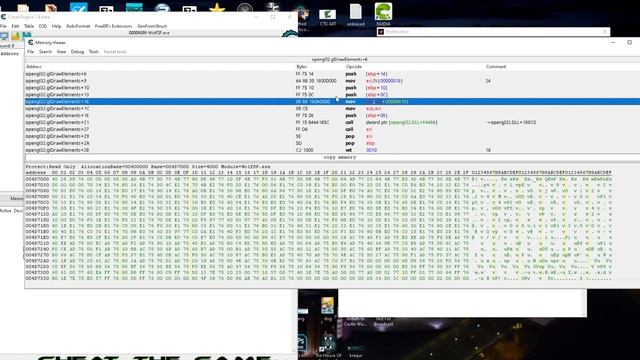Select row opengl32.glDrawElements+2B

click(332, 150)
